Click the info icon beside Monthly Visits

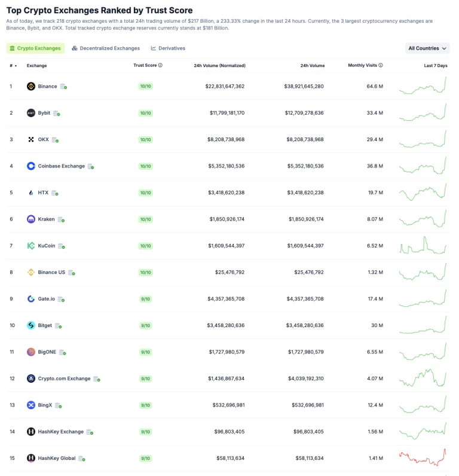381,65
